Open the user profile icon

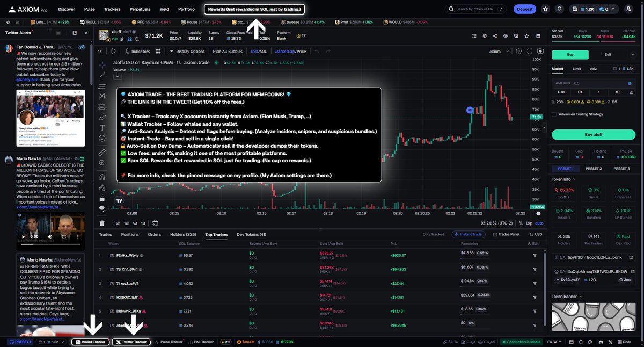(628, 9)
